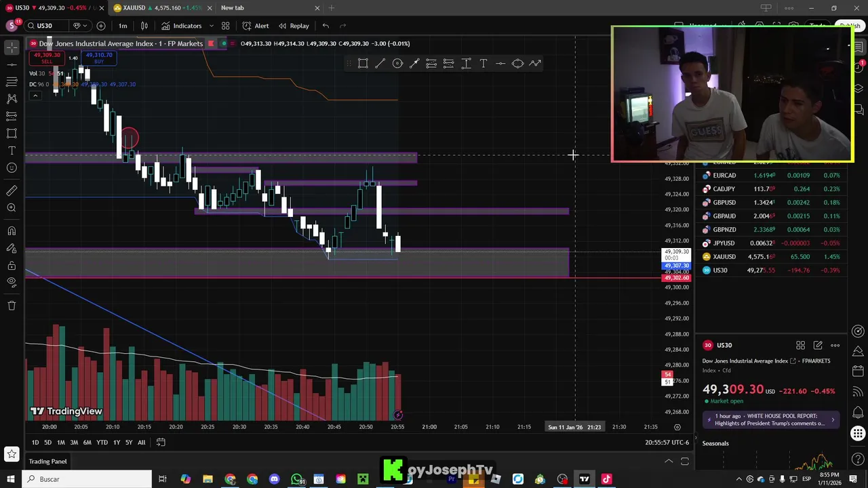Pick text tool in floating drawing toolbar
868x488 pixels.
484,64
